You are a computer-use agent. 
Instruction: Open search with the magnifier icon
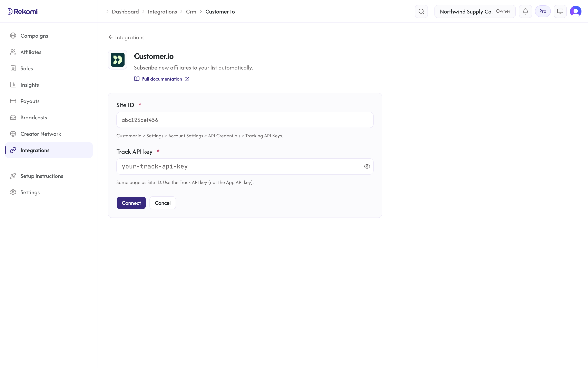[421, 11]
